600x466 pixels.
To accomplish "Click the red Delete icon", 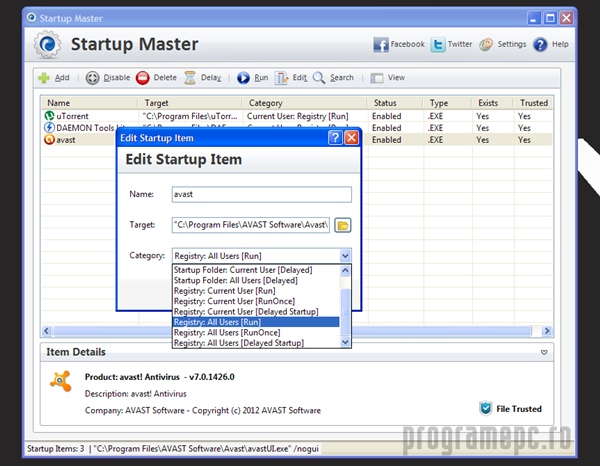I will click(143, 78).
